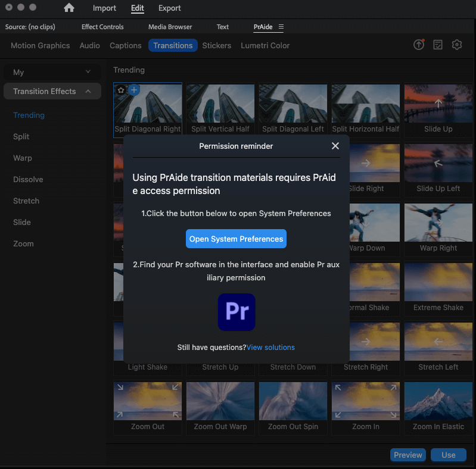Select the Zoom In transition thumbnail

point(366,401)
